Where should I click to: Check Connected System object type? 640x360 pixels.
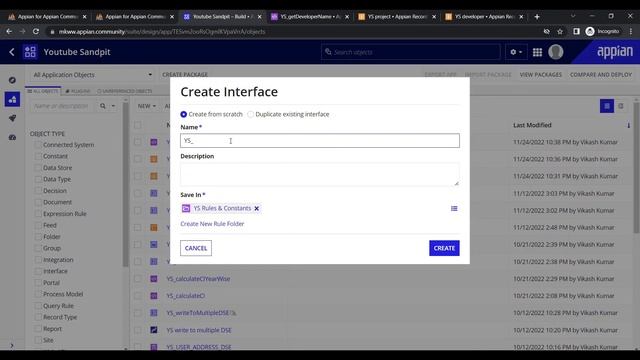[x=38, y=145]
